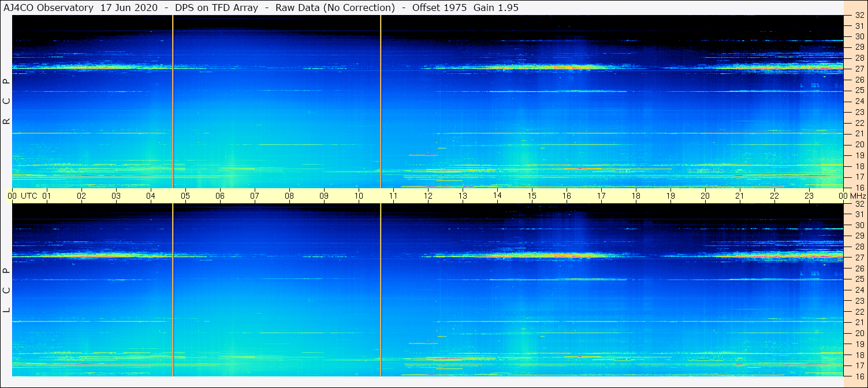This screenshot has height=388, width=868.
Task: Click 'DPS on TFD Array' in the header
Action: (x=217, y=8)
